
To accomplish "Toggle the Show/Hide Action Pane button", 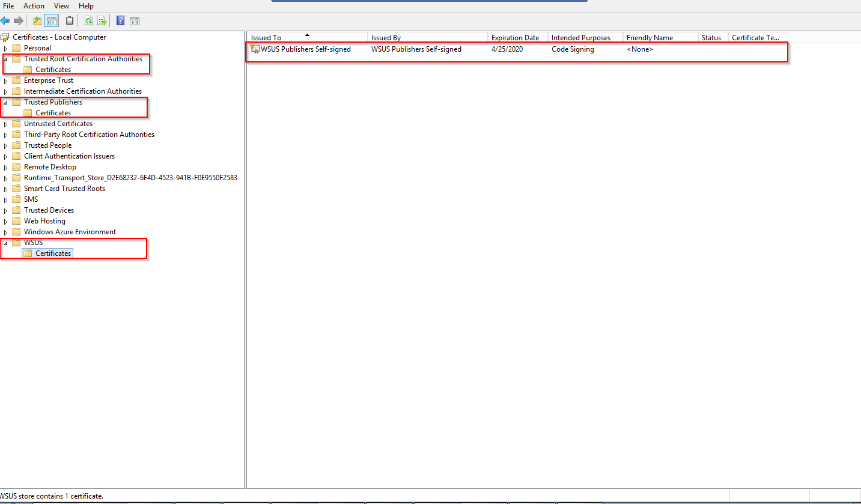I will coord(135,21).
